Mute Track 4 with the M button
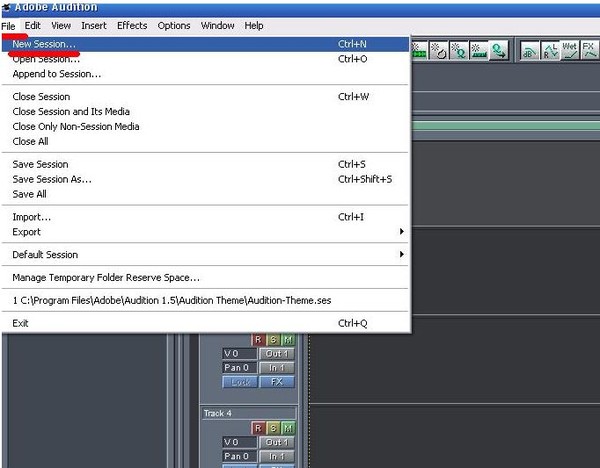 coord(288,428)
